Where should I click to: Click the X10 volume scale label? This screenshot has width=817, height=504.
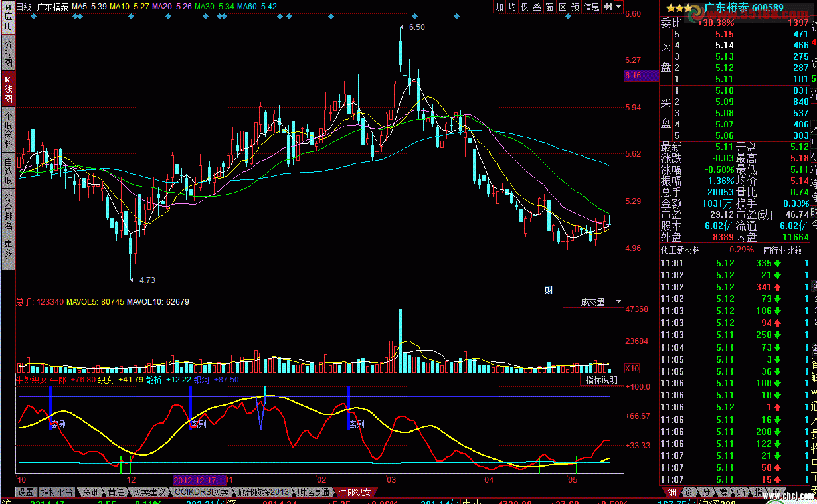[632, 368]
